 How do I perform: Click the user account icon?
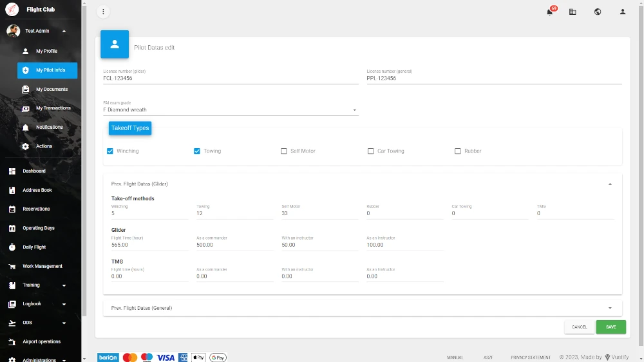point(623,12)
